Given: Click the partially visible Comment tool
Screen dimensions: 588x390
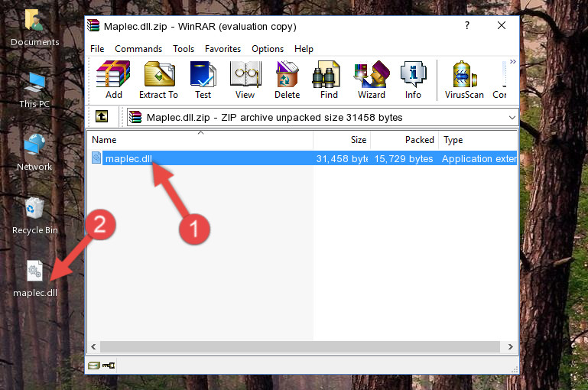Looking at the screenshot, I should coord(499,80).
